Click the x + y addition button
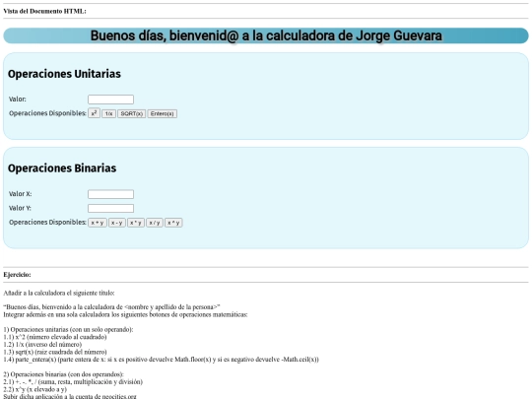 pos(98,223)
